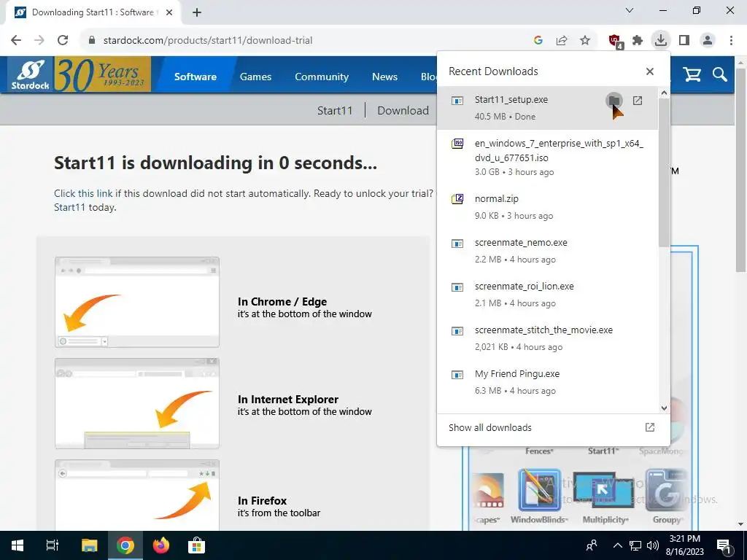Open uBlock shield extension icon
Viewport: 747px width, 560px height.
(x=615, y=41)
